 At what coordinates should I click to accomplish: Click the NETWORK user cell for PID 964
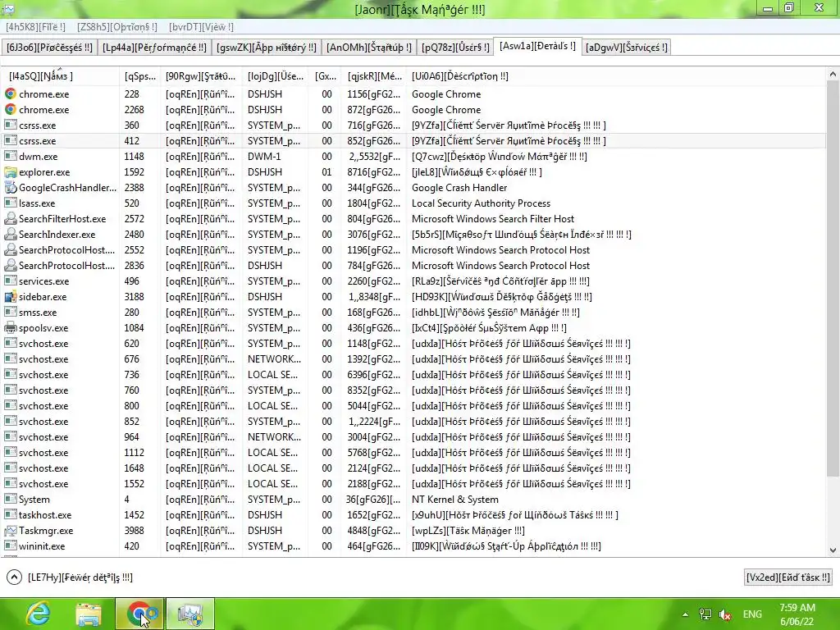coord(274,437)
